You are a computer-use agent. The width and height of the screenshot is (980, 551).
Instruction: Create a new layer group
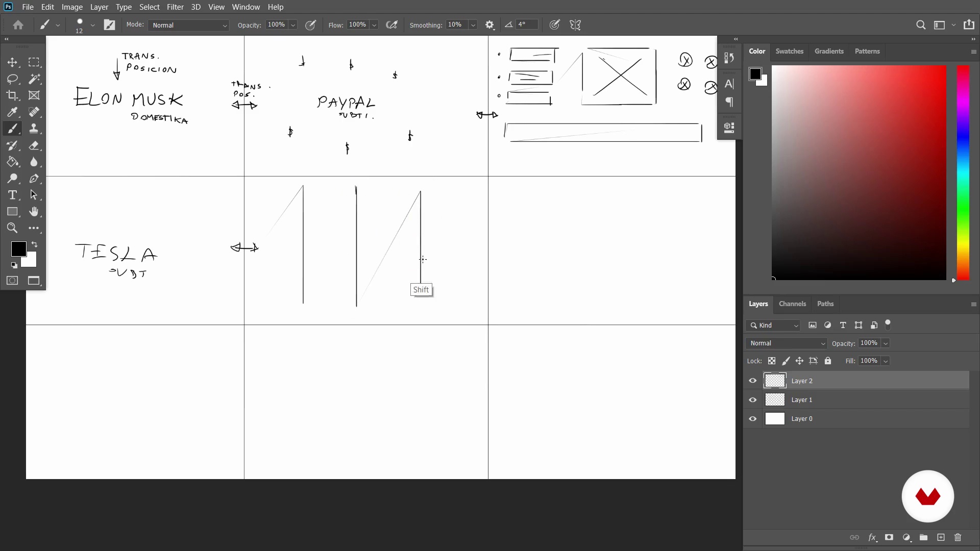tap(923, 537)
